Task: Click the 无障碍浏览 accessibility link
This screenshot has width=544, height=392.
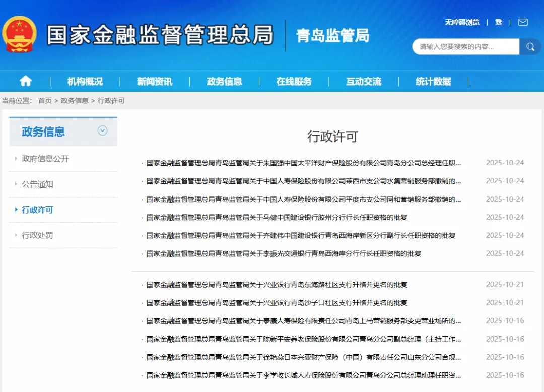Action: coord(462,22)
